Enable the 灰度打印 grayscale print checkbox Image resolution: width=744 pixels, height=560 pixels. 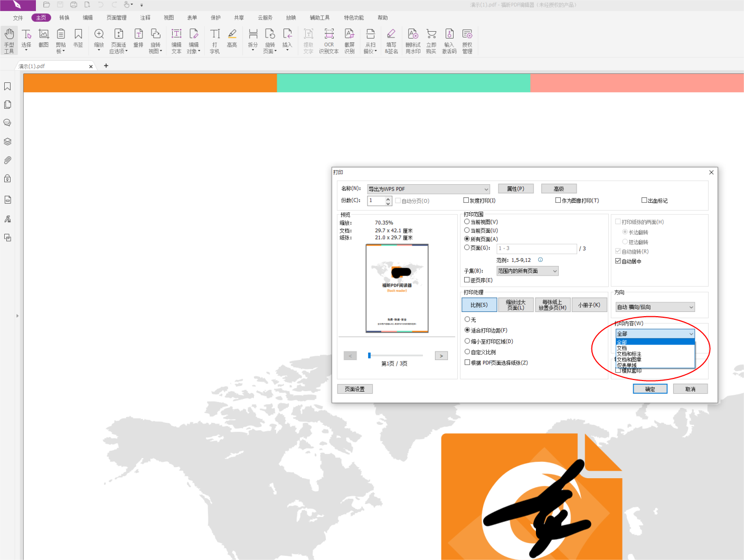(x=466, y=201)
